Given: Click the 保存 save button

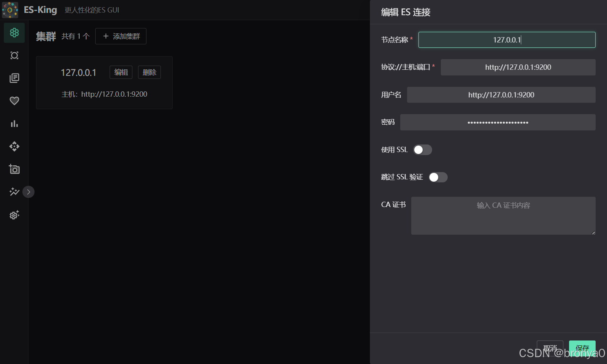Looking at the screenshot, I should coord(582,348).
